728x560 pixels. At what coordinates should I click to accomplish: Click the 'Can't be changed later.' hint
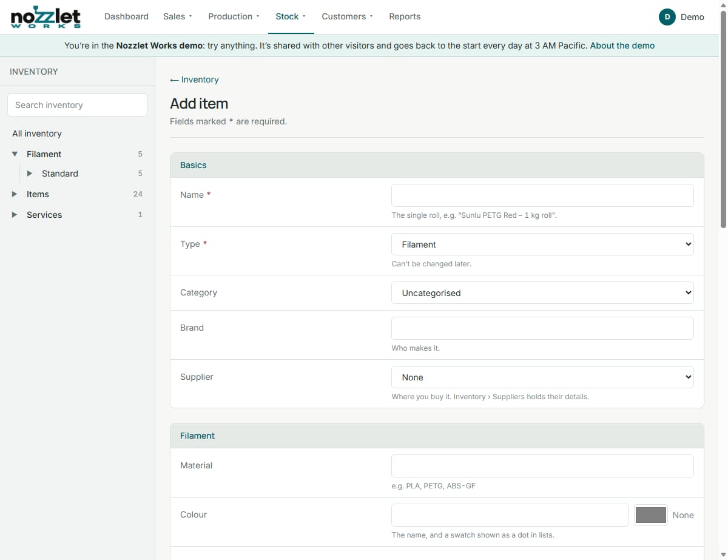431,264
